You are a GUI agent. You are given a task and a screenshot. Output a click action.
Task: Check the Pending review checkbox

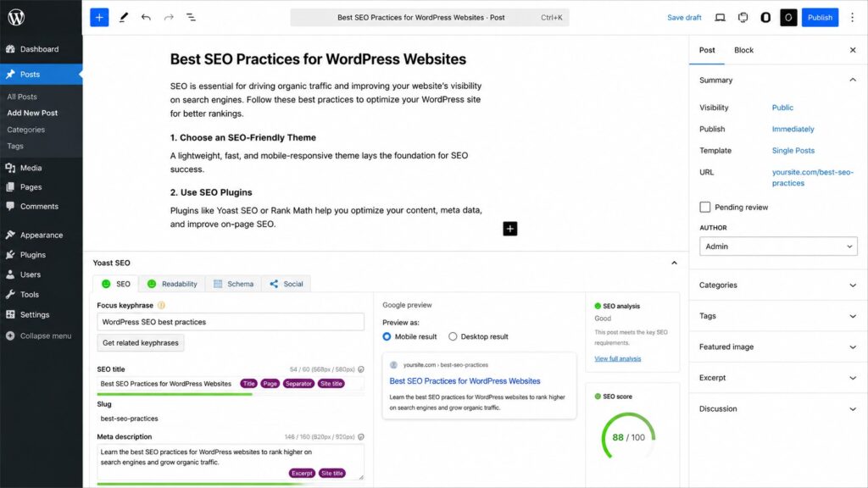tap(704, 207)
